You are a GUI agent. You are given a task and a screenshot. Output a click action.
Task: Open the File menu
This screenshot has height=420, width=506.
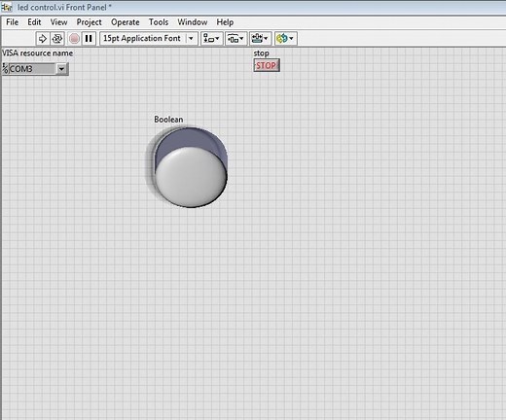[13, 22]
